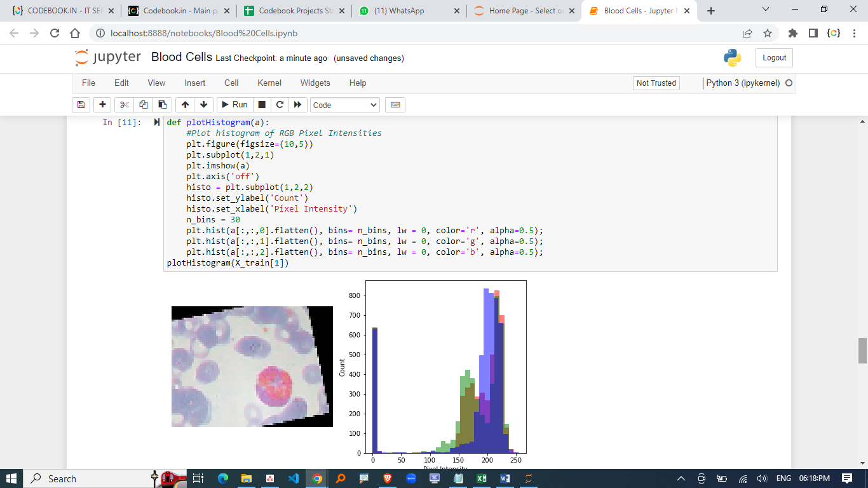868x488 pixels.
Task: Save and checkpoint the notebook
Action: (x=81, y=105)
